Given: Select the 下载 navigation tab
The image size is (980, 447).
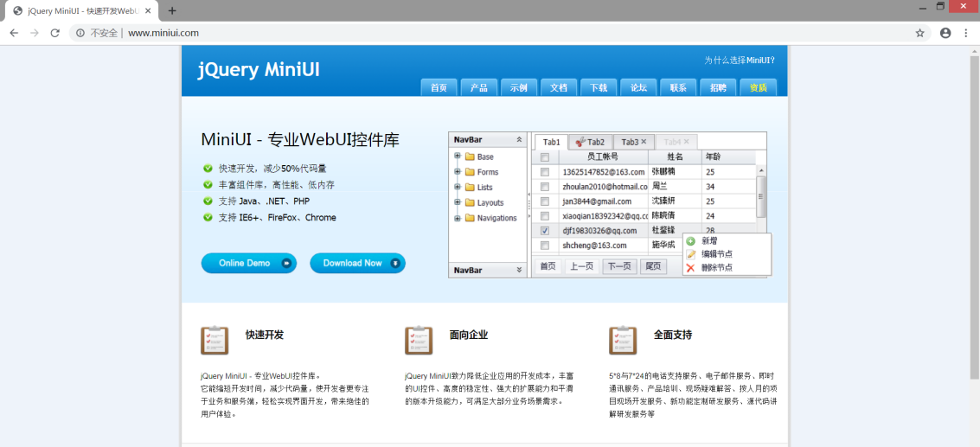Looking at the screenshot, I should click(x=599, y=87).
